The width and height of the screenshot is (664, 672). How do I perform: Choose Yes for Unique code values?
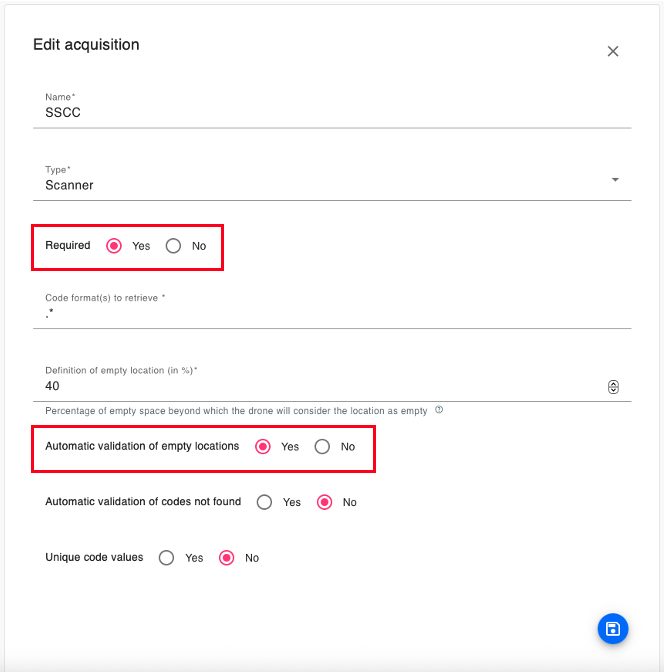[x=167, y=558]
